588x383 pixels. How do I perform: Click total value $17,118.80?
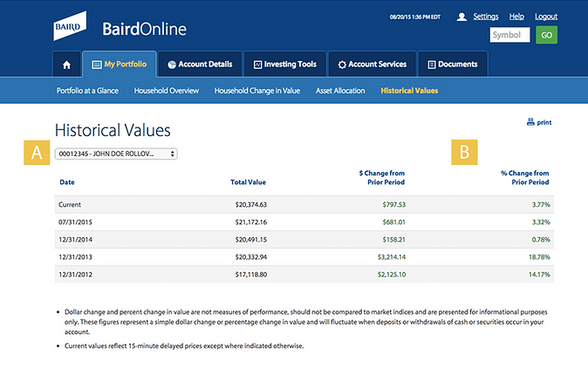[x=251, y=275]
